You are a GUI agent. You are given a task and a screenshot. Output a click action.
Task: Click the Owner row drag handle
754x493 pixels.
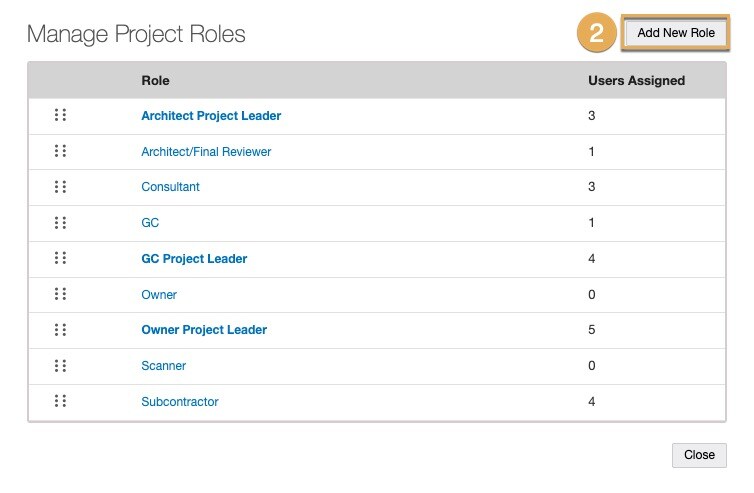(x=60, y=294)
